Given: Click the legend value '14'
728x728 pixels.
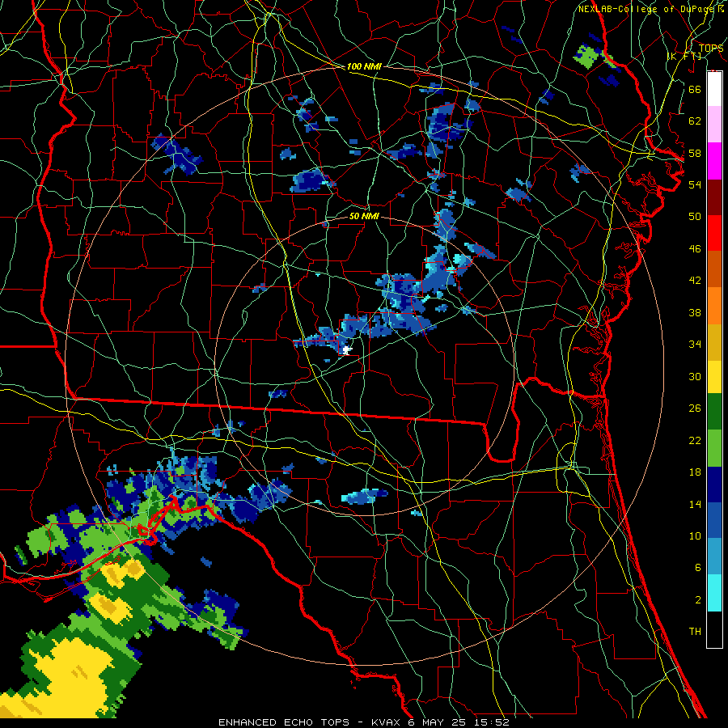Looking at the screenshot, I should tap(695, 504).
